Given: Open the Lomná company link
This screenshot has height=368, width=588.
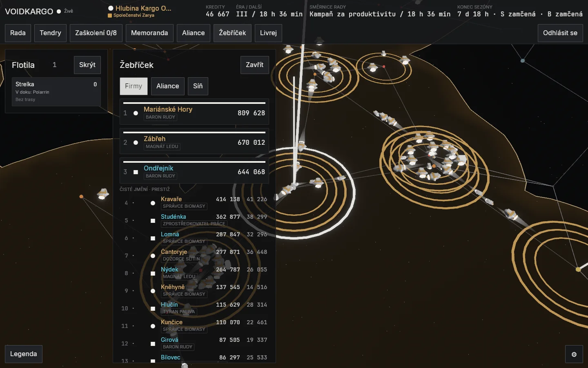Looking at the screenshot, I should [x=170, y=234].
